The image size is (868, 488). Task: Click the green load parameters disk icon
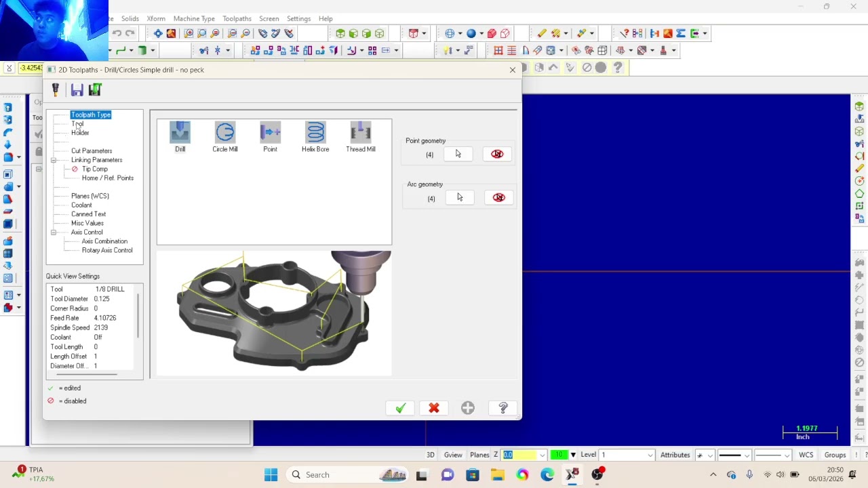[x=95, y=89]
